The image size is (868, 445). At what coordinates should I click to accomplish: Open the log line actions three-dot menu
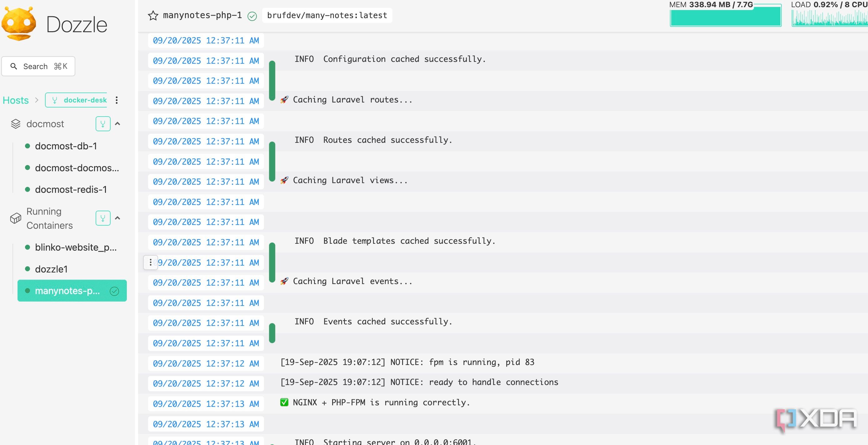coord(151,262)
